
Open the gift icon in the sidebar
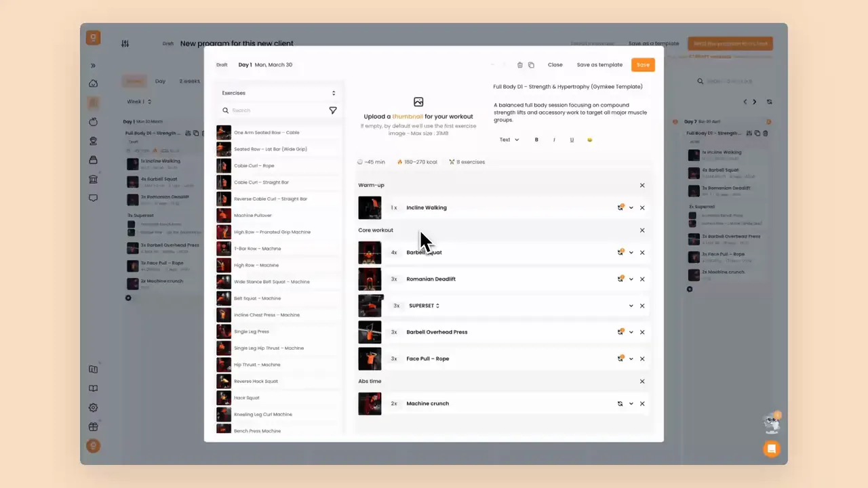[93, 426]
